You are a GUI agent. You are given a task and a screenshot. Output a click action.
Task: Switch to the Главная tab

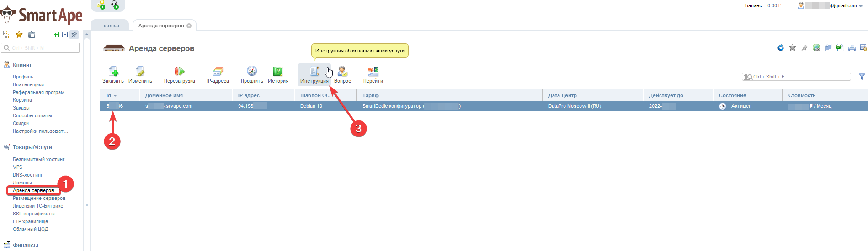coord(110,26)
